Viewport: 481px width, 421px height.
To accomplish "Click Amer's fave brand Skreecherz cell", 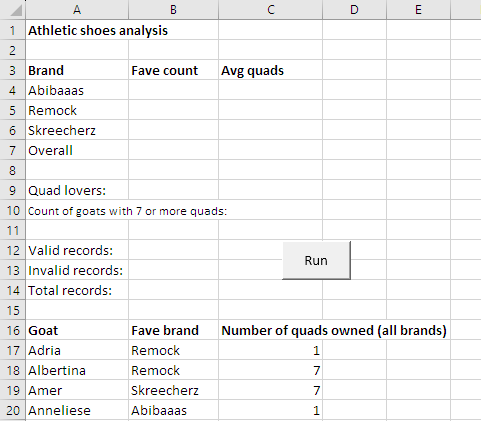I will 173,390.
